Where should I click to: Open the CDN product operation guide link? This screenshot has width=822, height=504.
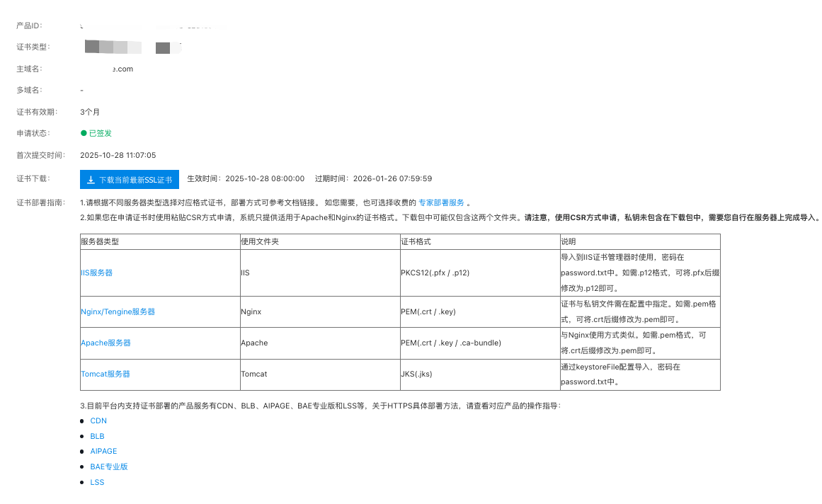point(98,420)
